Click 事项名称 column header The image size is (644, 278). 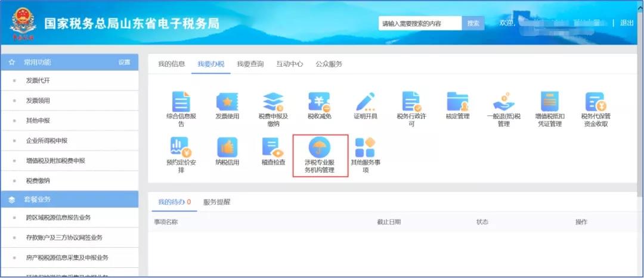(x=166, y=222)
